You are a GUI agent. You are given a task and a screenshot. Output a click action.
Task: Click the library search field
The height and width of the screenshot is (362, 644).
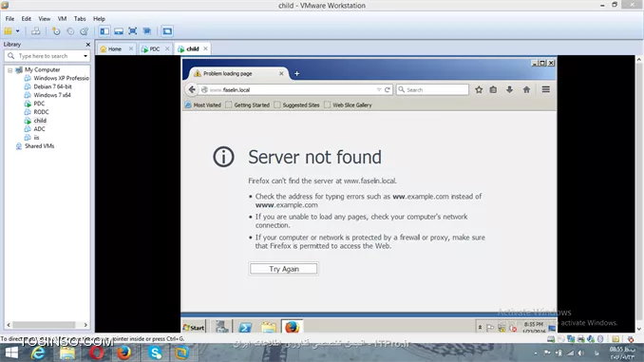(x=47, y=56)
